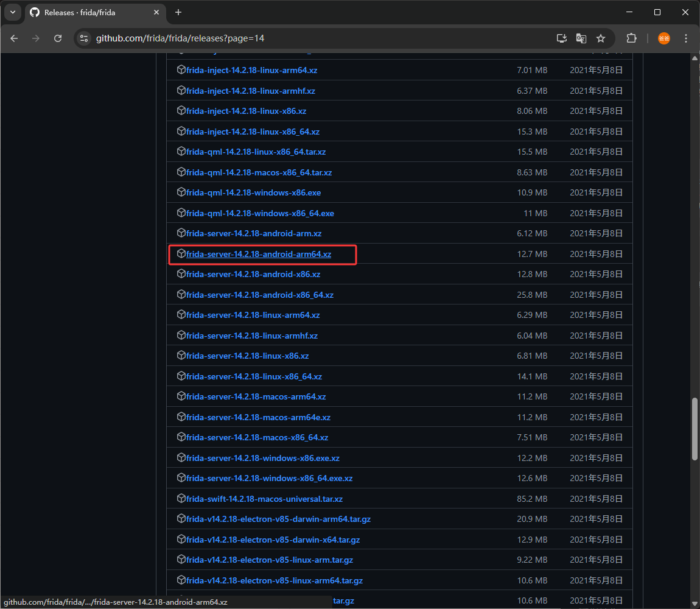Download frida-server-14.2.18-android-arm64.xz
Image resolution: width=700 pixels, height=609 pixels.
click(259, 254)
